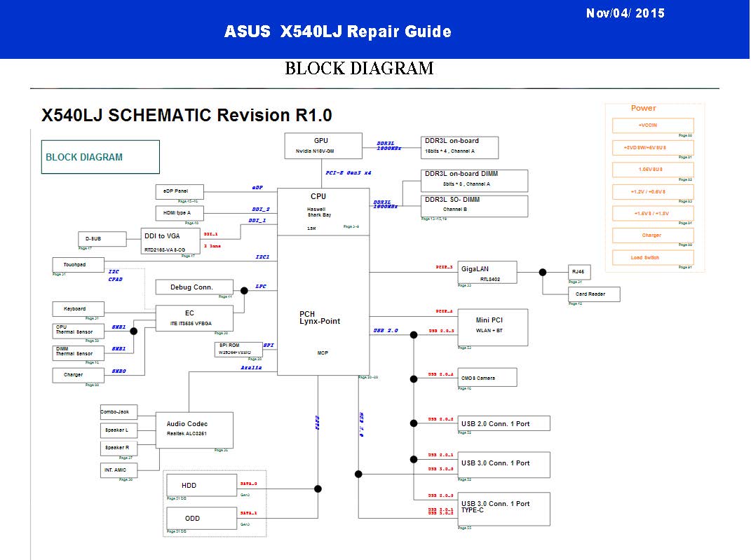
Task: Select the HDMI type A block
Action: tap(180, 213)
